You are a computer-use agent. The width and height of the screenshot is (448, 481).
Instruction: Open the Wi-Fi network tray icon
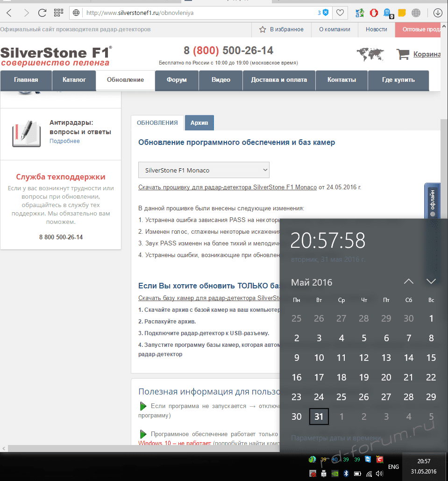point(369,474)
